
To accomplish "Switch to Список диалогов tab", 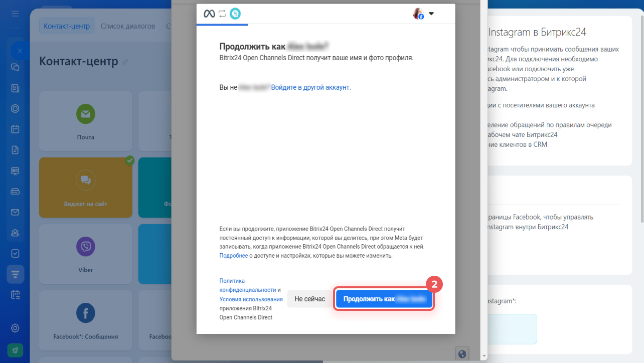I will [x=128, y=26].
